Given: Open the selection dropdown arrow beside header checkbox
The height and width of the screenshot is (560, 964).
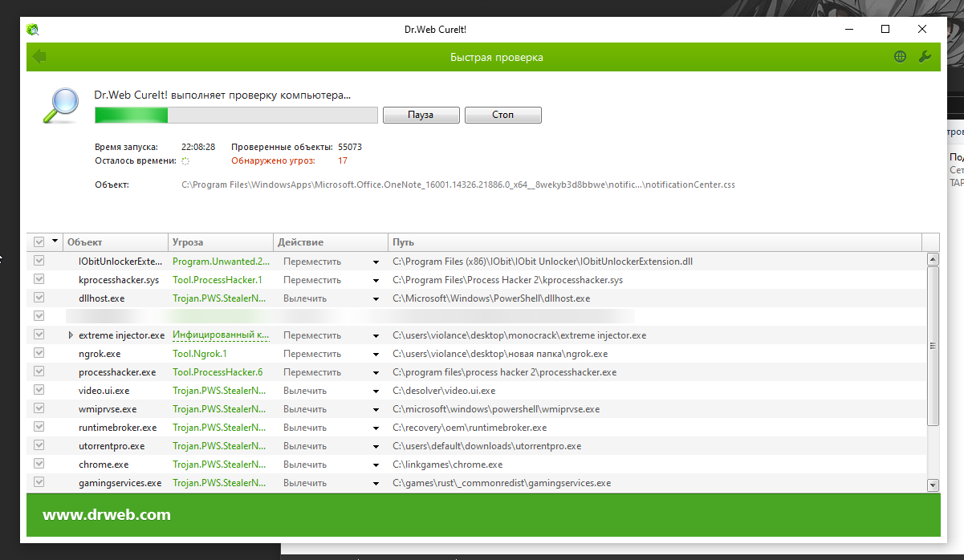Looking at the screenshot, I should pos(55,241).
